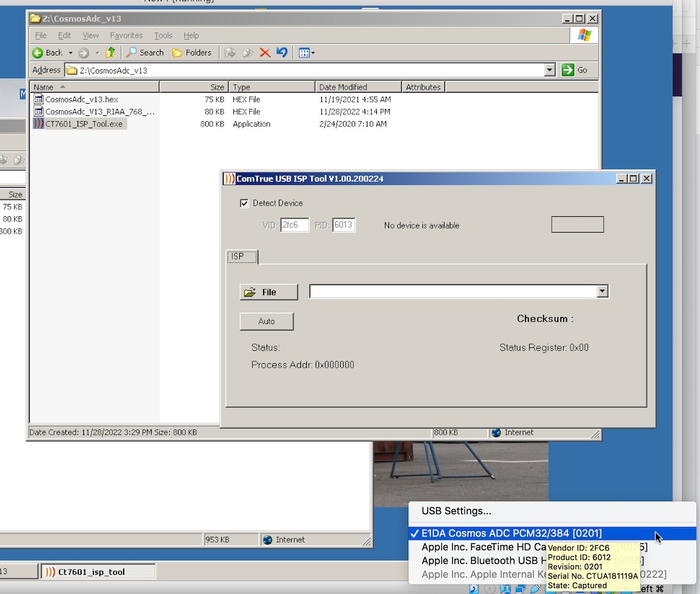Screen dimensions: 700x594
Task: Open the Favorites menu in Explorer
Action: 127,36
